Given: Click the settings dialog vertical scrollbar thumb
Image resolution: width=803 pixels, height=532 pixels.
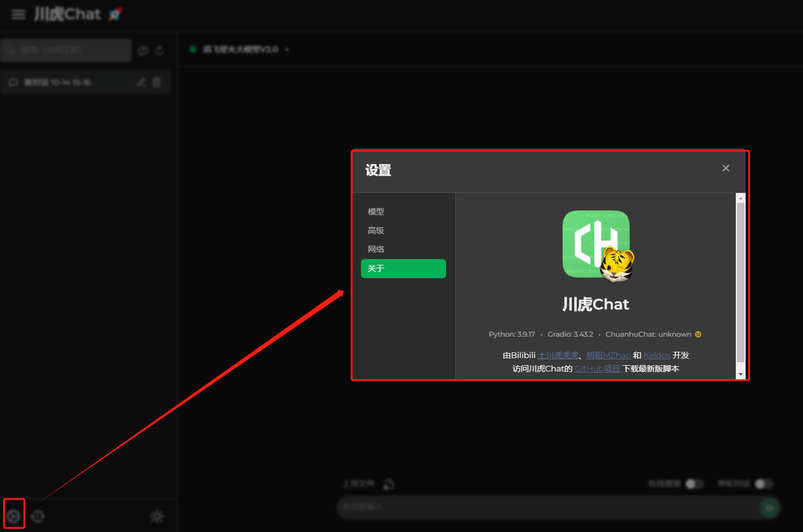Looking at the screenshot, I should pos(740,282).
